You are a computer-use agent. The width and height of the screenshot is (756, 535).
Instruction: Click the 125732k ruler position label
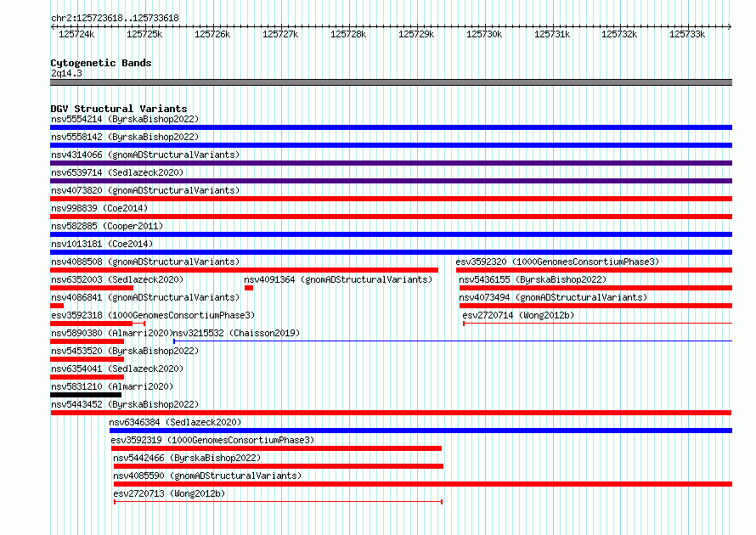pyautogui.click(x=619, y=34)
